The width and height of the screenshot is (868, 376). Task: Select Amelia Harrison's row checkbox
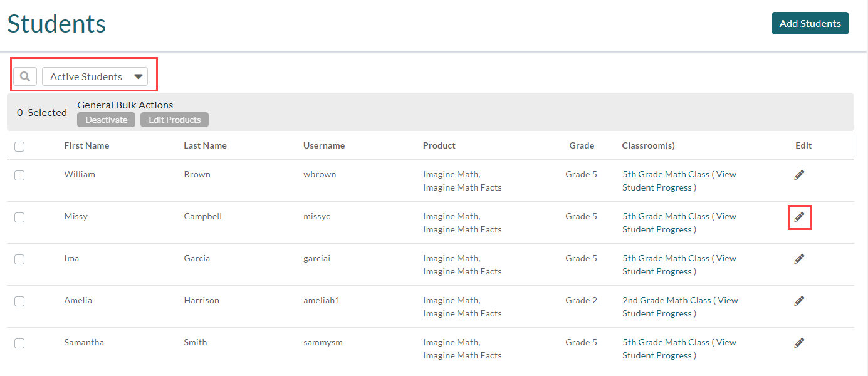19,301
